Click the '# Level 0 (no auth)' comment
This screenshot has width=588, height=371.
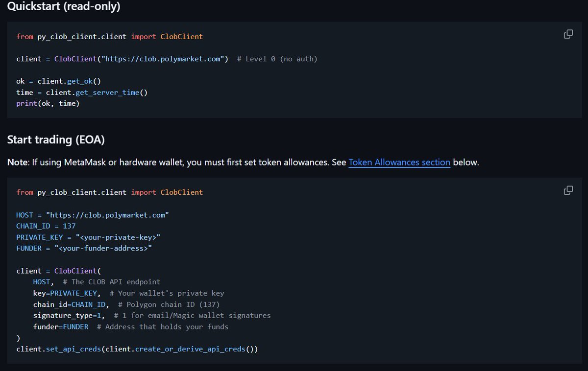point(277,59)
